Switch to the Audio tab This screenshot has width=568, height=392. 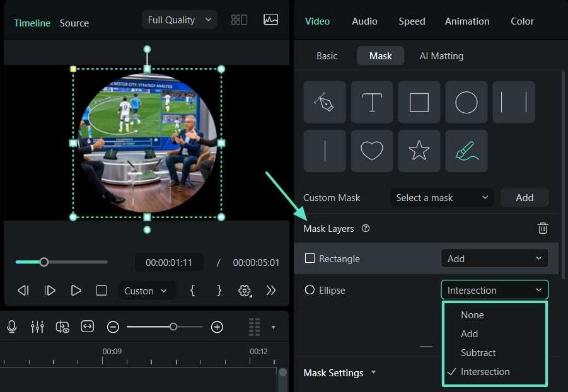pos(364,21)
